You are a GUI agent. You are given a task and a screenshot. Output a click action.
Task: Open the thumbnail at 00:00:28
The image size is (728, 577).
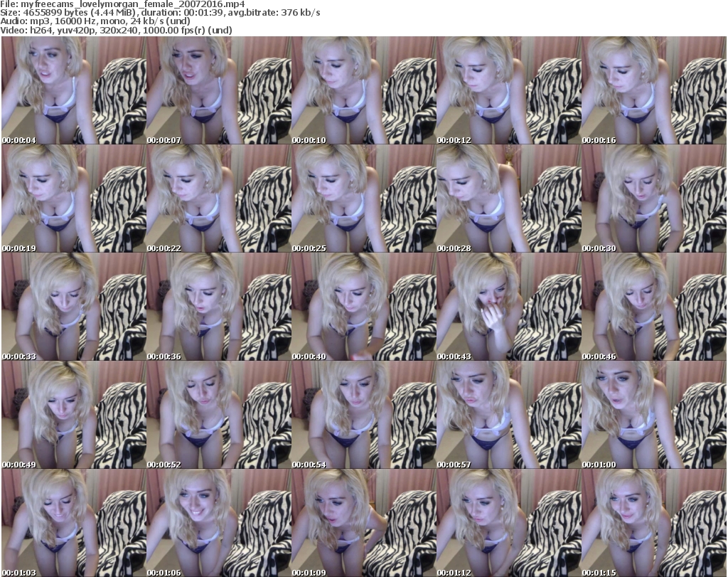click(509, 198)
